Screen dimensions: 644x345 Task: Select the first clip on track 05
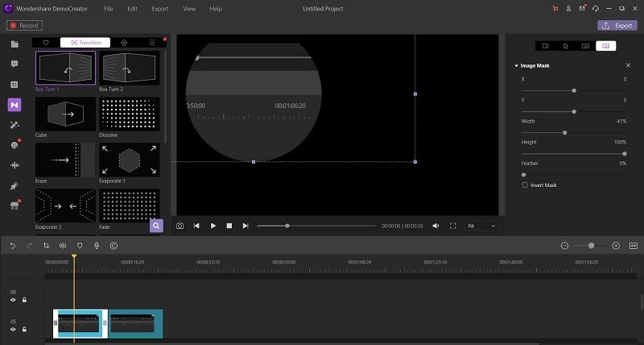[x=80, y=323]
